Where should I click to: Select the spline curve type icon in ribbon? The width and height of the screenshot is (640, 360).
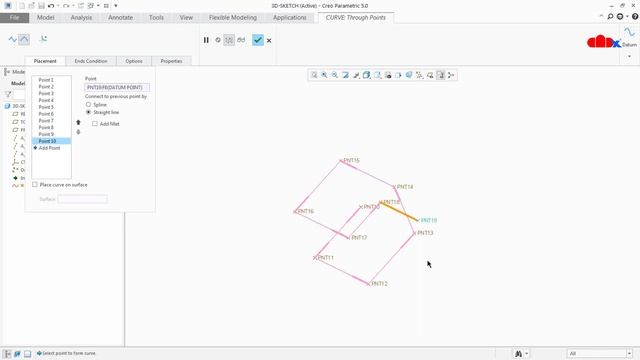click(13, 39)
